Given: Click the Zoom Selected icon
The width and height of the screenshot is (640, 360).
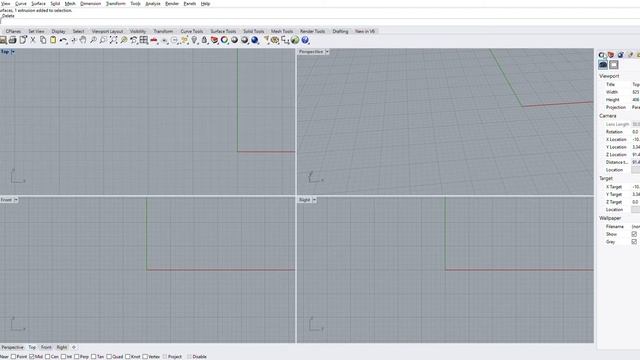Looking at the screenshot, I should (124, 40).
